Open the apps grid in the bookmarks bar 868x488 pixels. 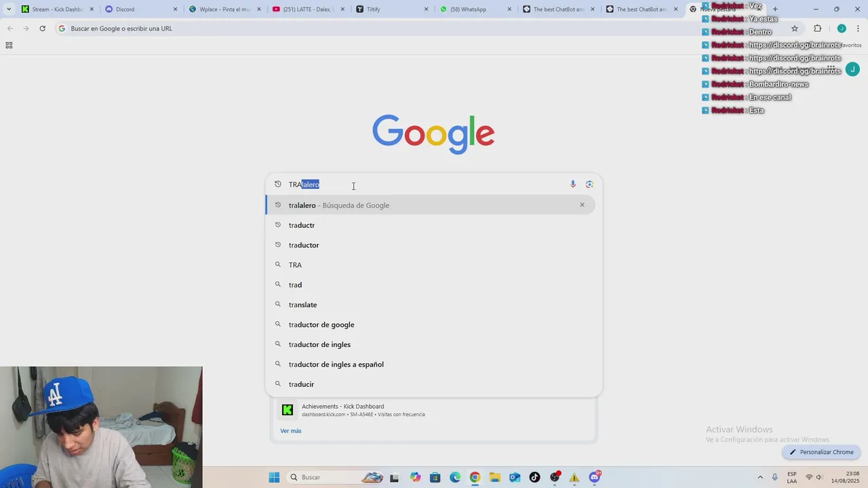point(9,45)
